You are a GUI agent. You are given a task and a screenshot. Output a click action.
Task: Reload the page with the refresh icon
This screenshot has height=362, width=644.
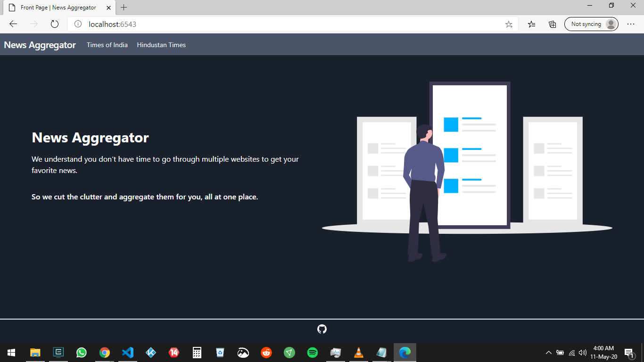point(54,24)
